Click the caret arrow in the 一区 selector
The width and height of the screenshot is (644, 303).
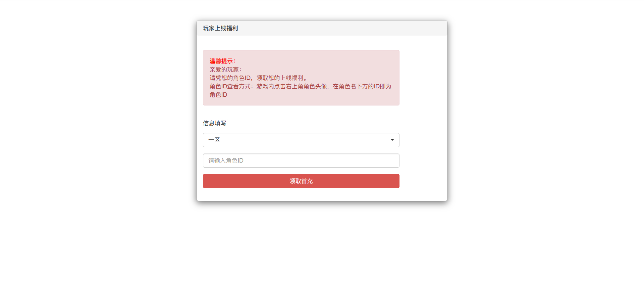[392, 140]
